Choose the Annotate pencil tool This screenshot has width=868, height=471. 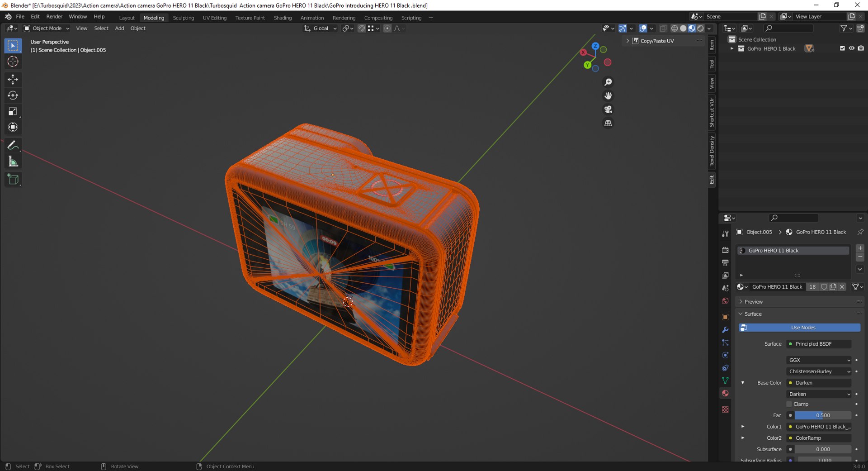pyautogui.click(x=13, y=145)
